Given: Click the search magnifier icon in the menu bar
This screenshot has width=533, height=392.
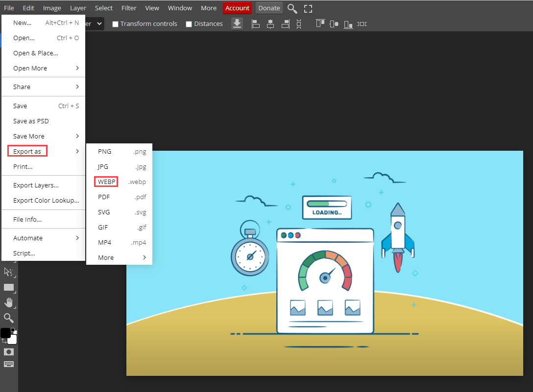Looking at the screenshot, I should [292, 8].
